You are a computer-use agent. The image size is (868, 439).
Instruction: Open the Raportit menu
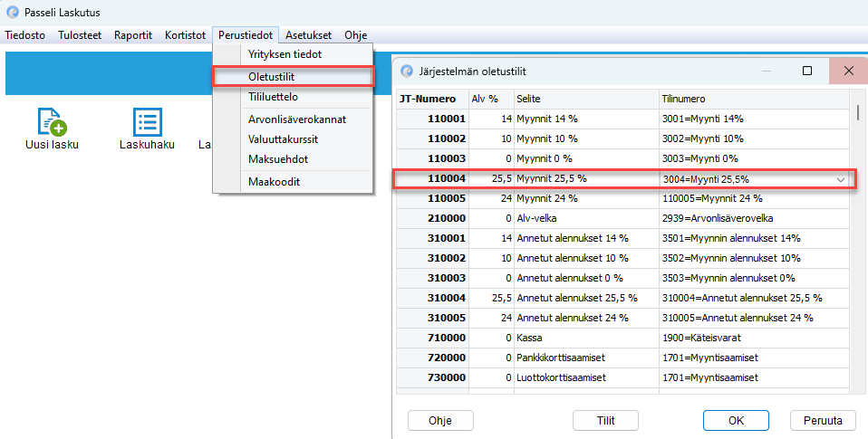point(132,35)
